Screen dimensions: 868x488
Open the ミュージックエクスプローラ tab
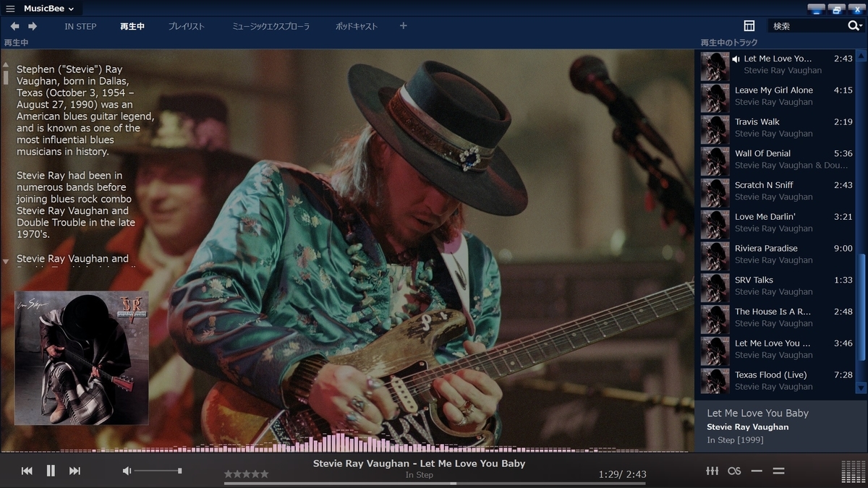point(271,26)
